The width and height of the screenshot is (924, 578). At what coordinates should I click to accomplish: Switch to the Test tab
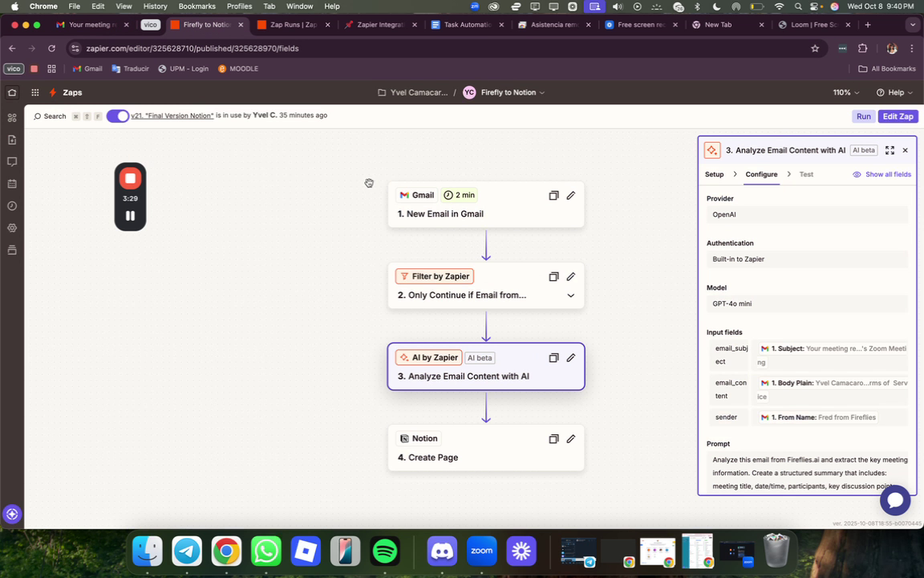pos(806,174)
